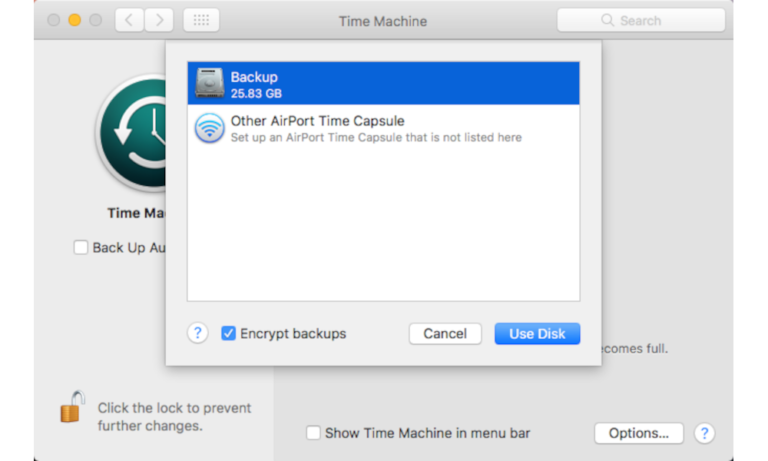
Task: Show all preferences via grid button
Action: [x=201, y=20]
